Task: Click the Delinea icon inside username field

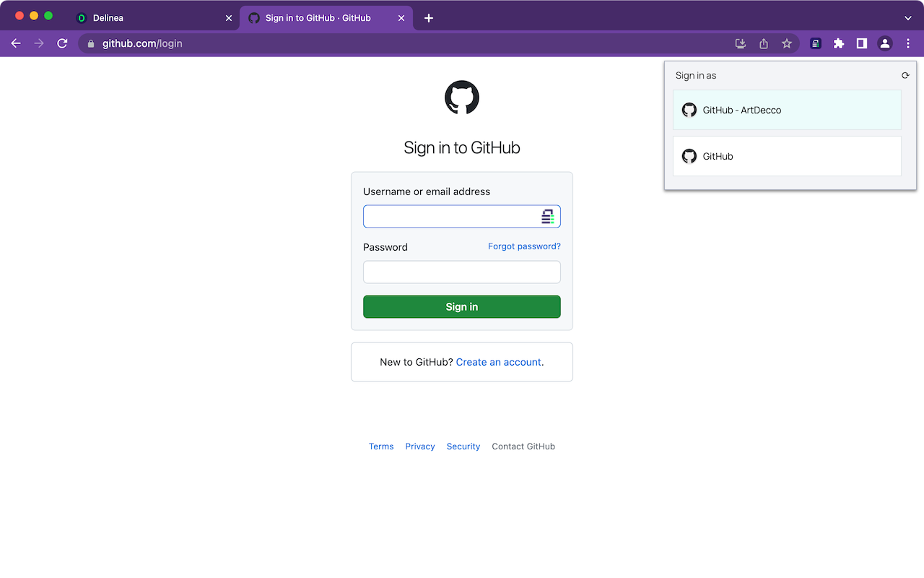Action: (548, 217)
